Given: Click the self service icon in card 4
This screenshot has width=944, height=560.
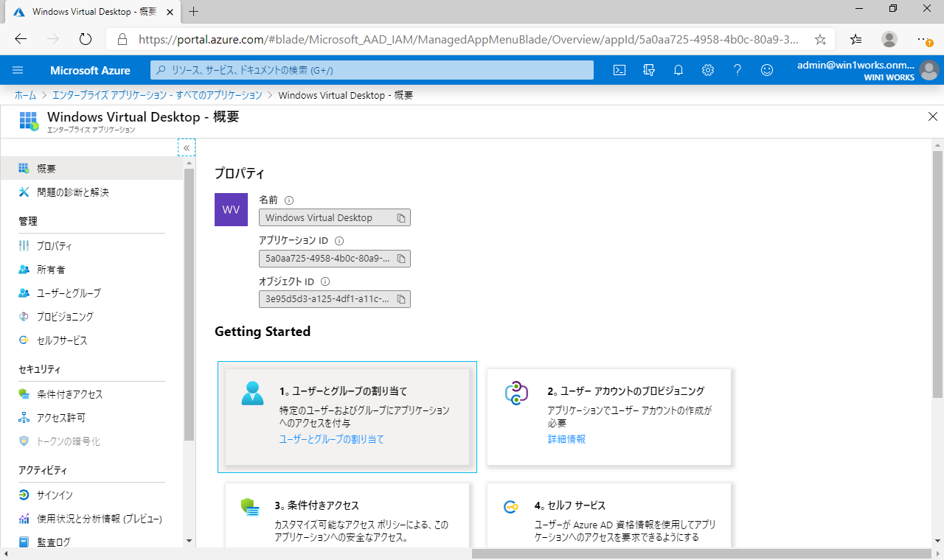Looking at the screenshot, I should click(512, 506).
